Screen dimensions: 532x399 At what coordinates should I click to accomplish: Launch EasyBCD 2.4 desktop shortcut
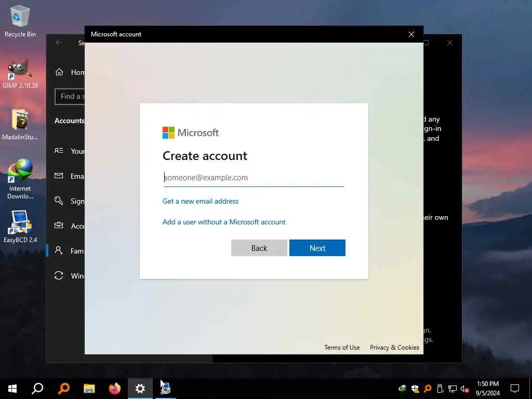coord(20,227)
